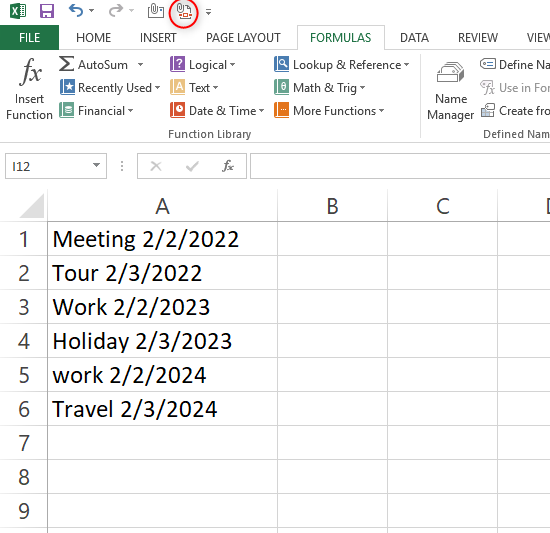The image size is (550, 533).
Task: Open the Lookup & Reference functions list
Action: point(342,65)
